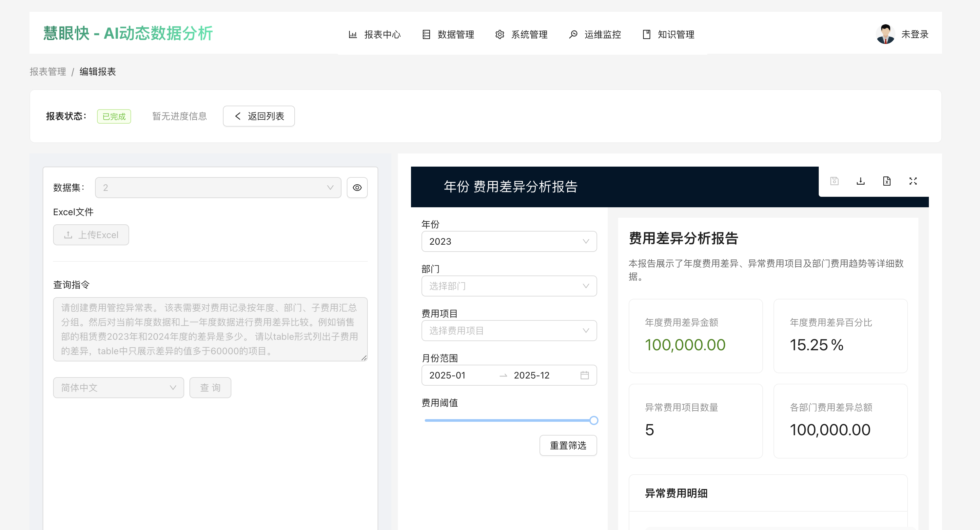Click the export to Excel file icon

(886, 181)
